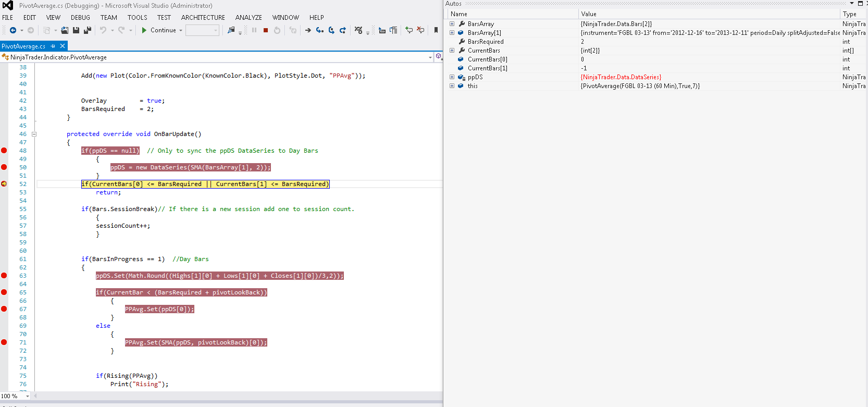Maximize the Autos panel window

click(x=860, y=4)
